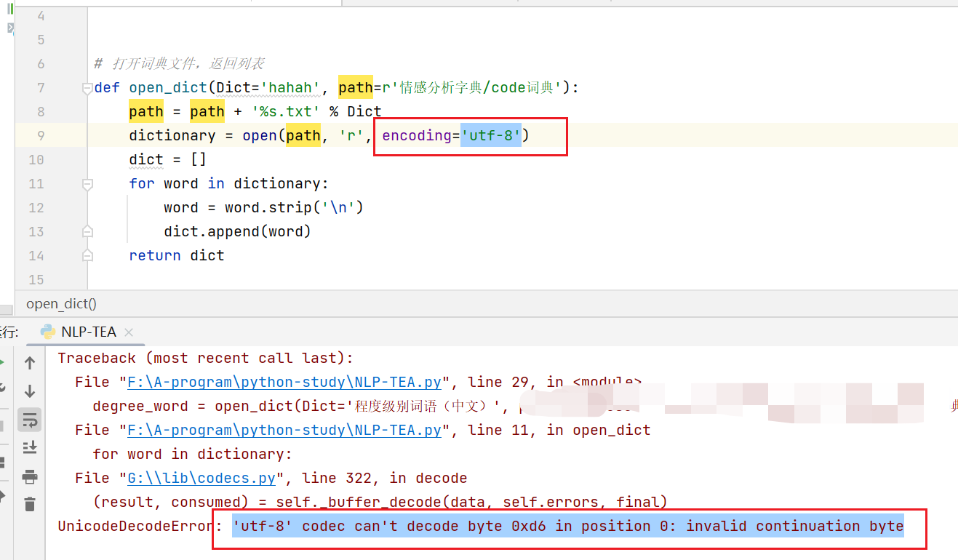Click the Python icon on NLP-TEA tab

tap(47, 332)
